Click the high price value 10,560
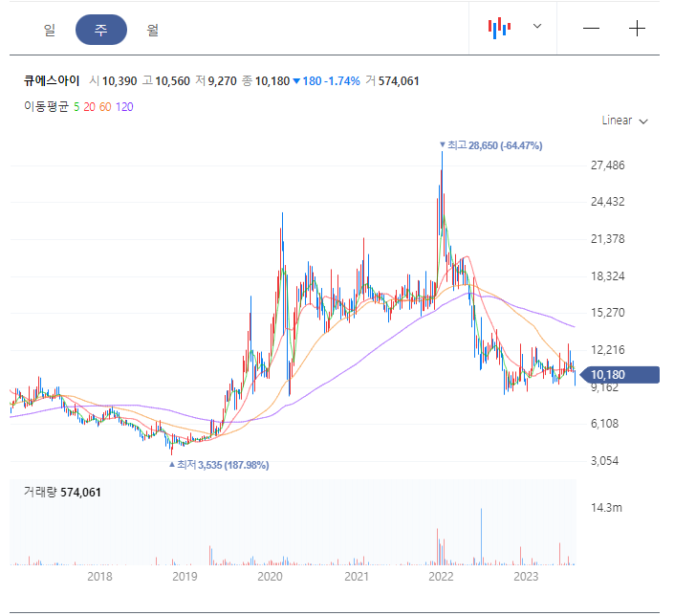Image resolution: width=674 pixels, height=616 pixels. [172, 81]
